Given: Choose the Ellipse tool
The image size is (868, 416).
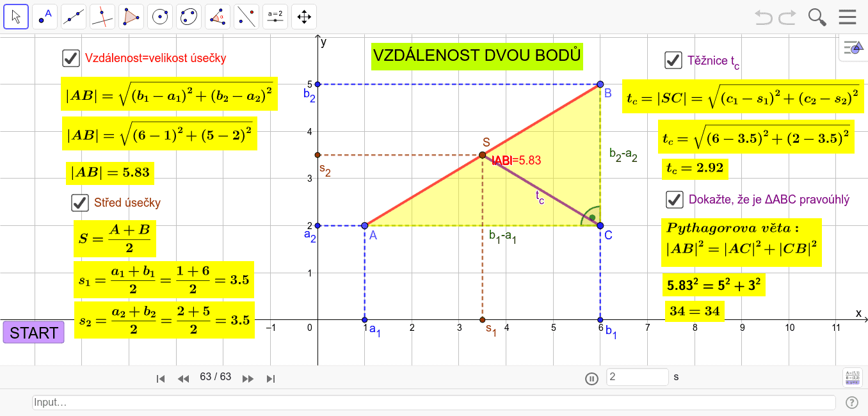Looking at the screenshot, I should click(189, 17).
